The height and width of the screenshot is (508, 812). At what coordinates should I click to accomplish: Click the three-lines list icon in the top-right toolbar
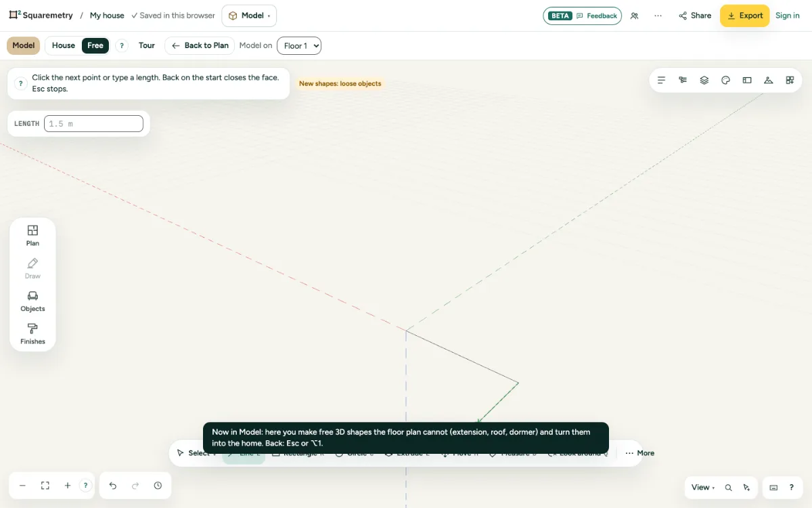tap(662, 80)
